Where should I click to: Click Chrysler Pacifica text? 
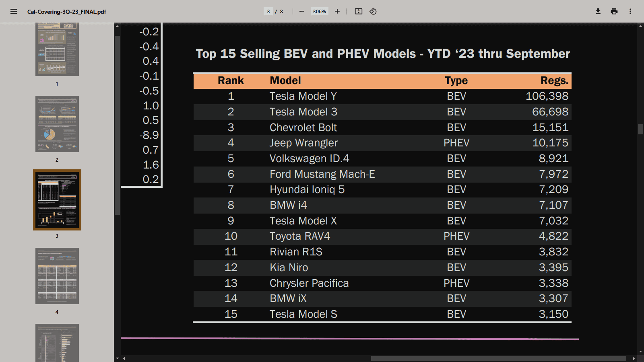coord(309,283)
